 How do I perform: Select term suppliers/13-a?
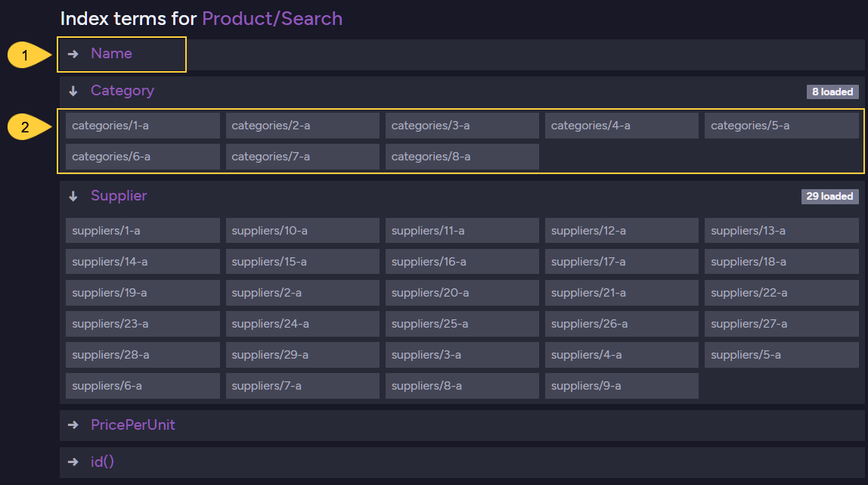[782, 231]
